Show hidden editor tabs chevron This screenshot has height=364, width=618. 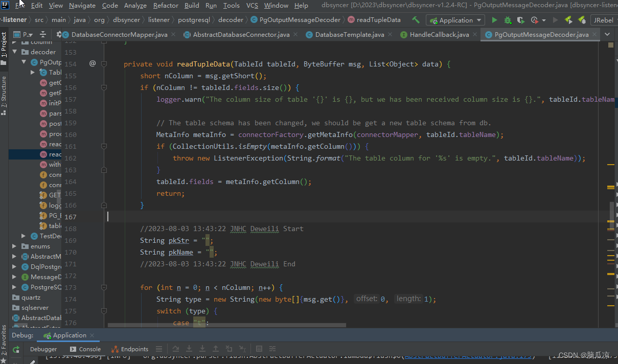(x=607, y=34)
